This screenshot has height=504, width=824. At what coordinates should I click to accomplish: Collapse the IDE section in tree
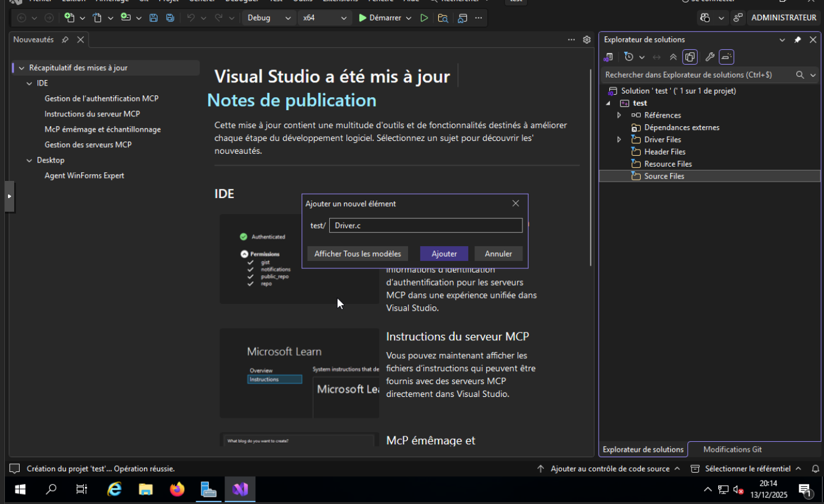click(30, 84)
